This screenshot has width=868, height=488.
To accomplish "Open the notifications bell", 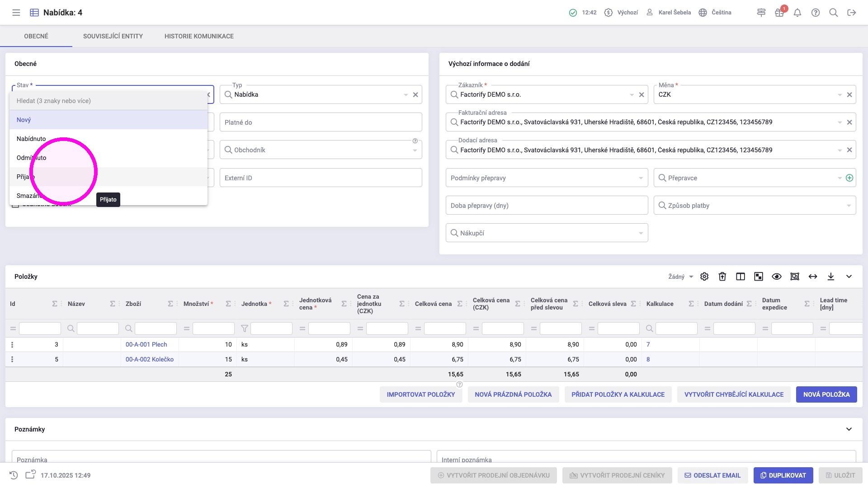I will (x=797, y=13).
